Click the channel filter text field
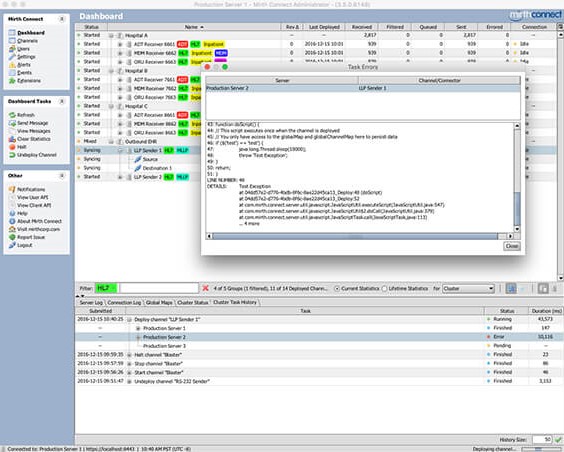Viewport: 564px width, 452px height. [x=159, y=288]
